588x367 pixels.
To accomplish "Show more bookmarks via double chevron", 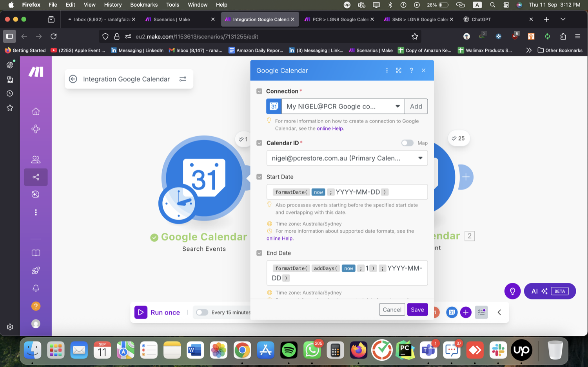I will [528, 51].
